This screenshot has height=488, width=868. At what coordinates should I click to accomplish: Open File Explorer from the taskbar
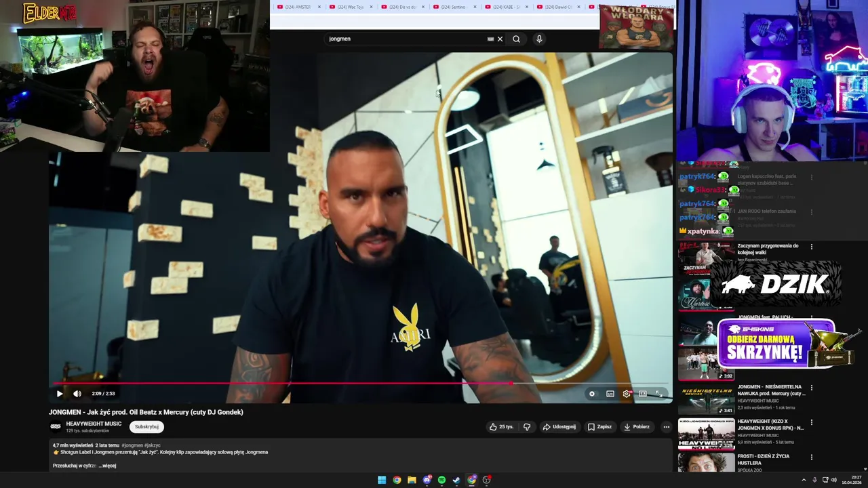point(412,480)
